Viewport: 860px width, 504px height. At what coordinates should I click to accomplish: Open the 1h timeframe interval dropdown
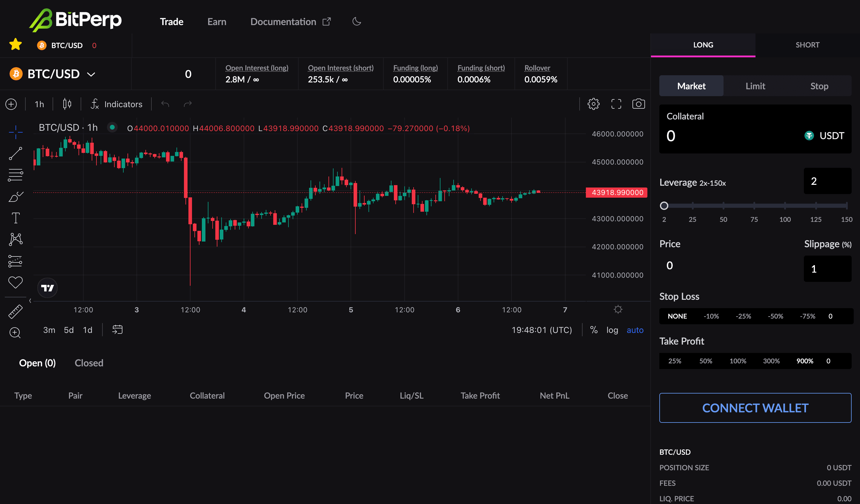coord(39,104)
